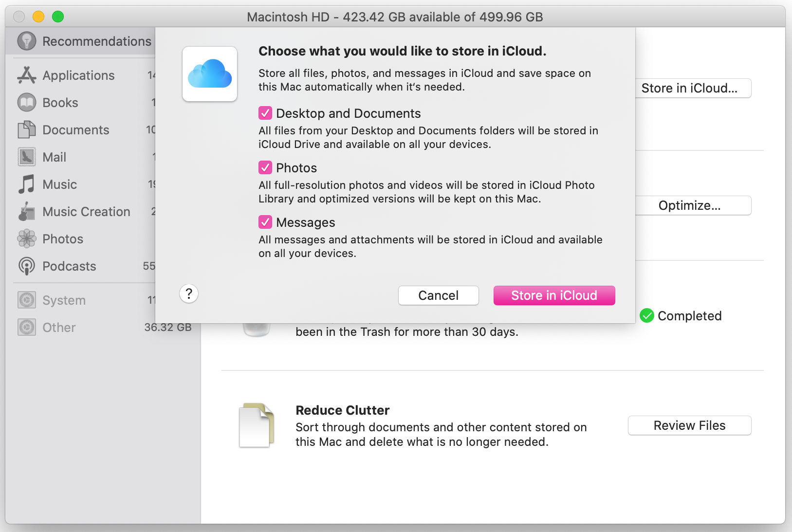Click the Music Creation guitar icon
This screenshot has height=532, width=792.
[x=27, y=211]
